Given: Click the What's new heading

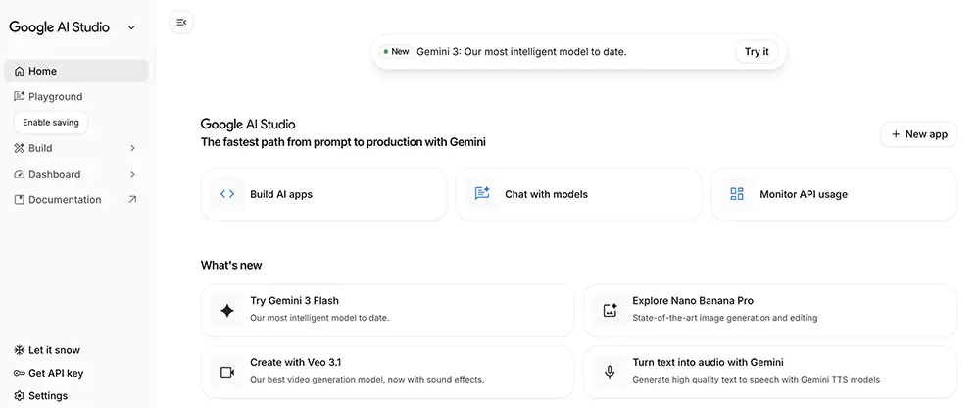Looking at the screenshot, I should tap(231, 266).
